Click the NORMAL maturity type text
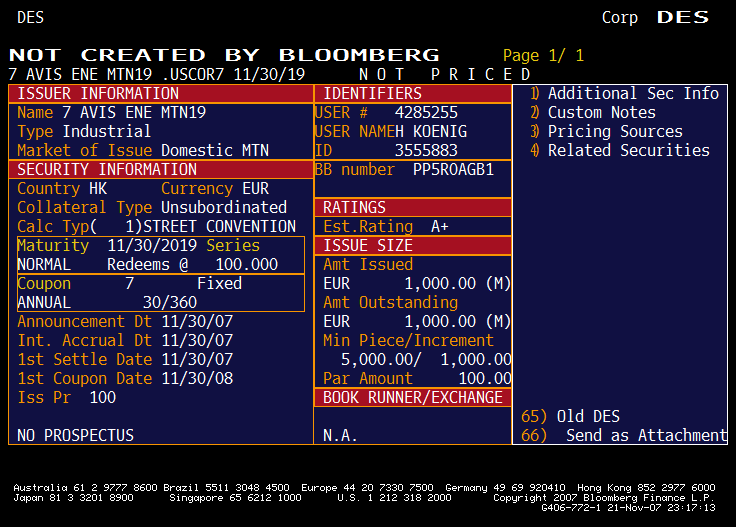736x527 pixels. click(x=44, y=265)
